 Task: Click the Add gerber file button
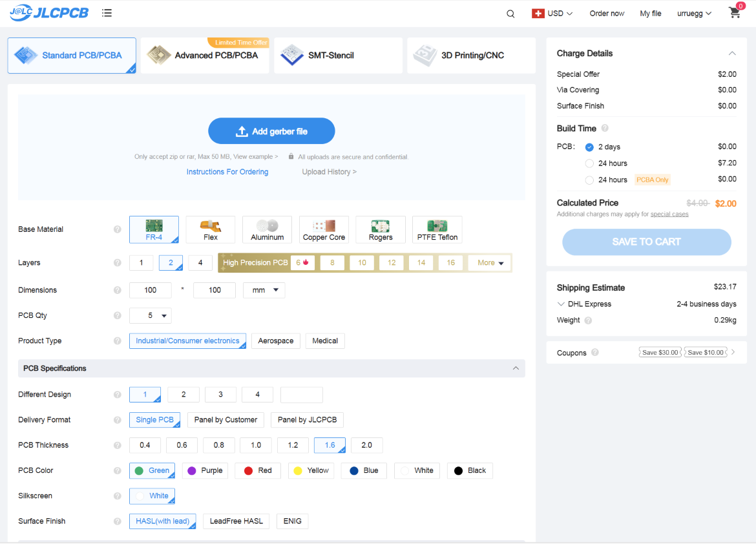click(x=271, y=131)
